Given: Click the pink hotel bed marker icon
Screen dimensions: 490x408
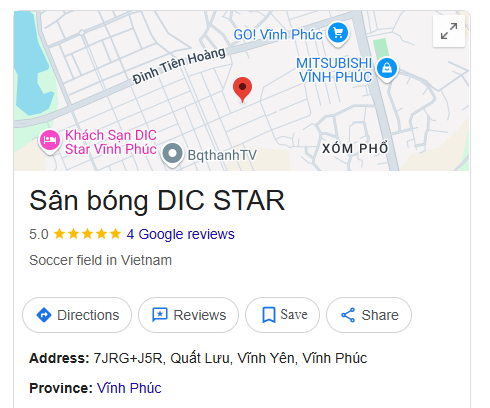Looking at the screenshot, I should click(x=50, y=141).
